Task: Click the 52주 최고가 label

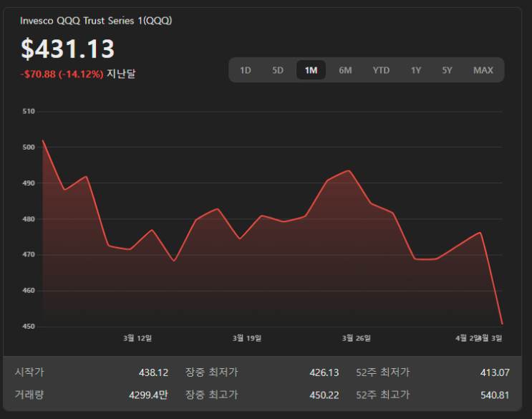Action: click(383, 395)
